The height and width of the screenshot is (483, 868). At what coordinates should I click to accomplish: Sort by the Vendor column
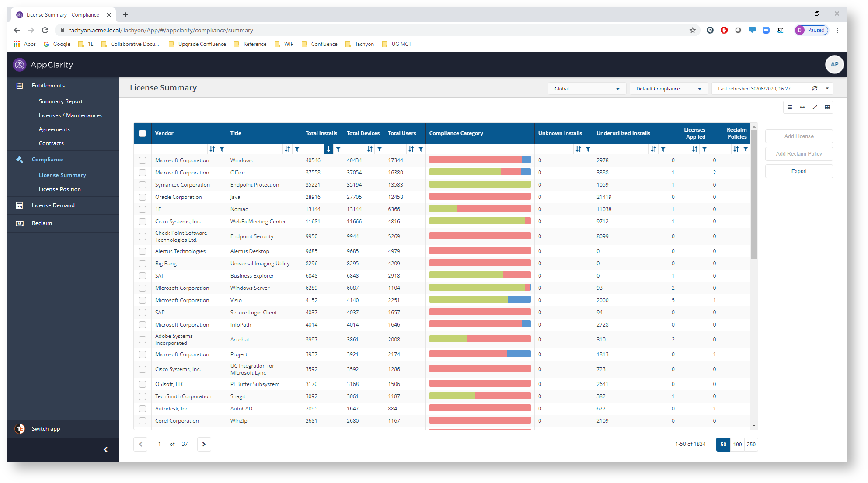[212, 149]
